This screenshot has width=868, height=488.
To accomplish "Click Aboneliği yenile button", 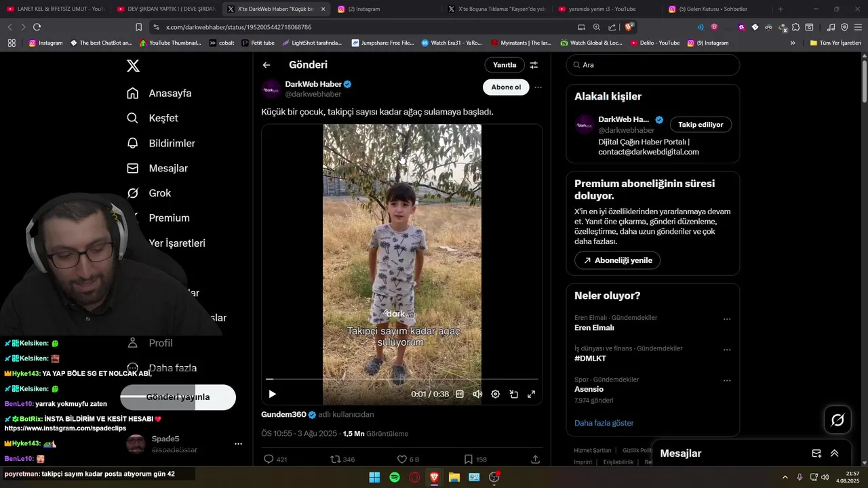I will click(617, 260).
